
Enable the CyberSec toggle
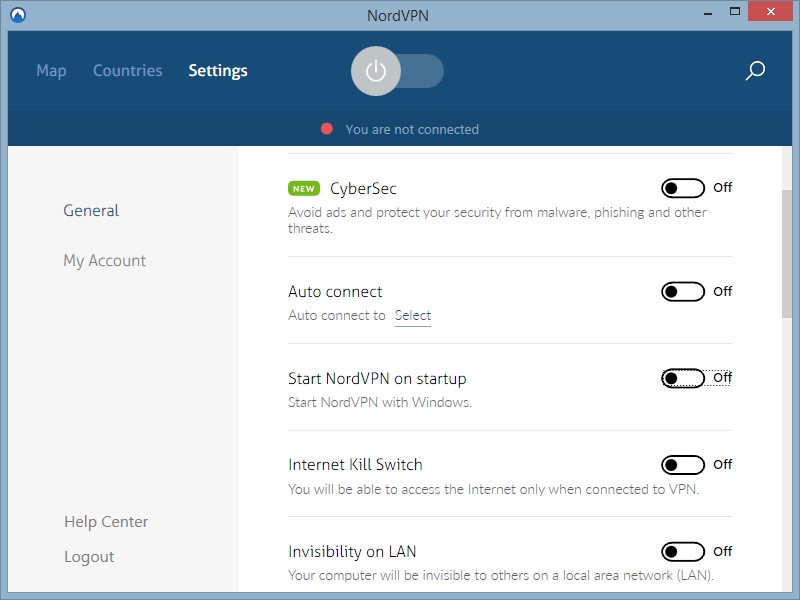pyautogui.click(x=683, y=188)
